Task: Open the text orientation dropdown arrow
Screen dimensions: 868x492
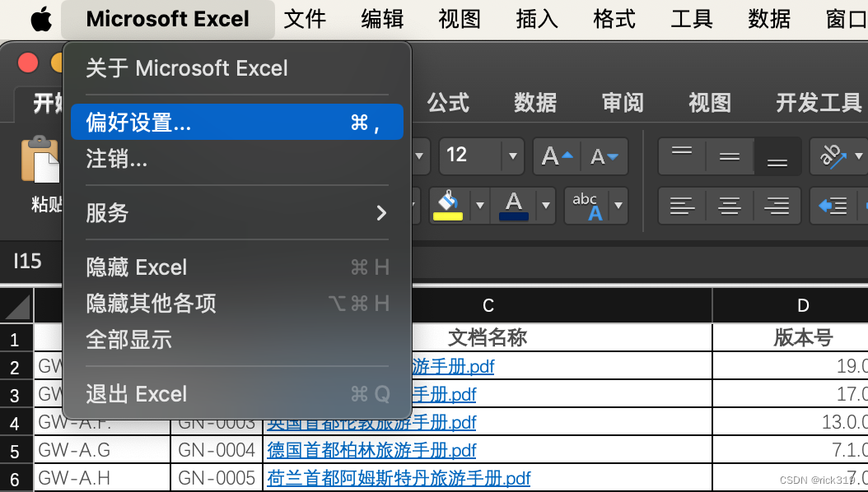Action: click(859, 156)
